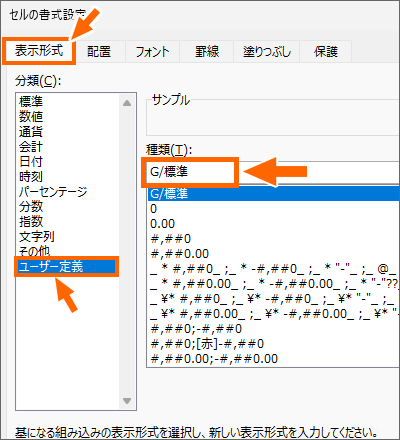400x440 pixels.
Task: Switch to the 配置 tab
Action: click(x=99, y=52)
